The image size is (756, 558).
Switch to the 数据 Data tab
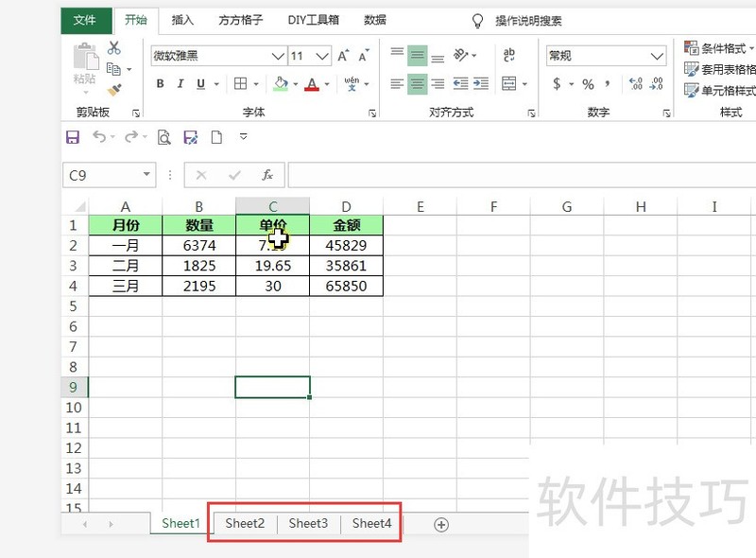pos(375,20)
